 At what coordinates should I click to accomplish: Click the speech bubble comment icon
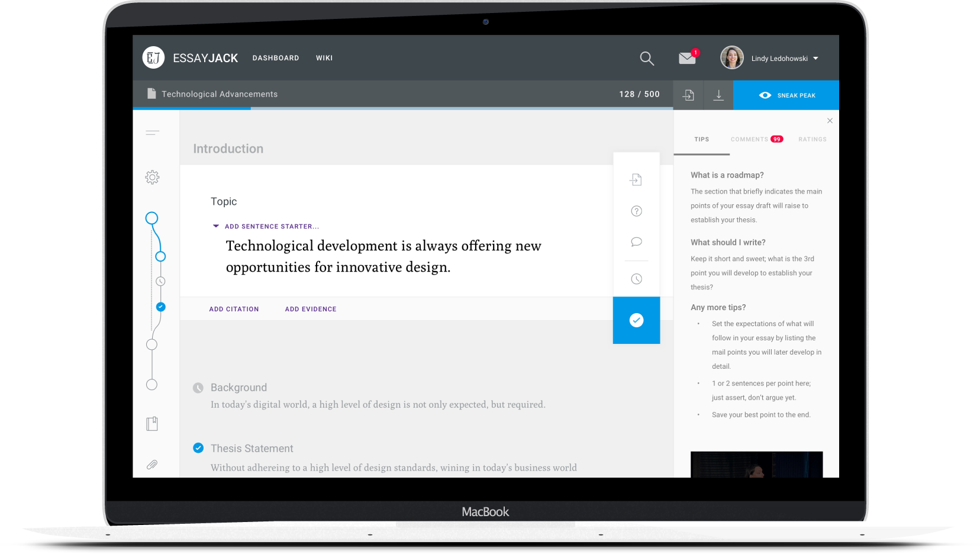636,241
